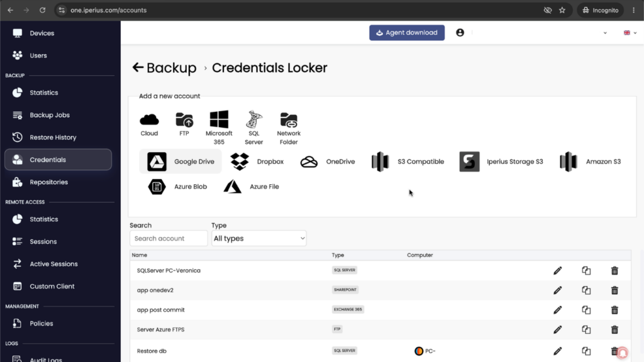Image resolution: width=644 pixels, height=362 pixels.
Task: Bookmark this page with the star icon
Action: click(562, 10)
